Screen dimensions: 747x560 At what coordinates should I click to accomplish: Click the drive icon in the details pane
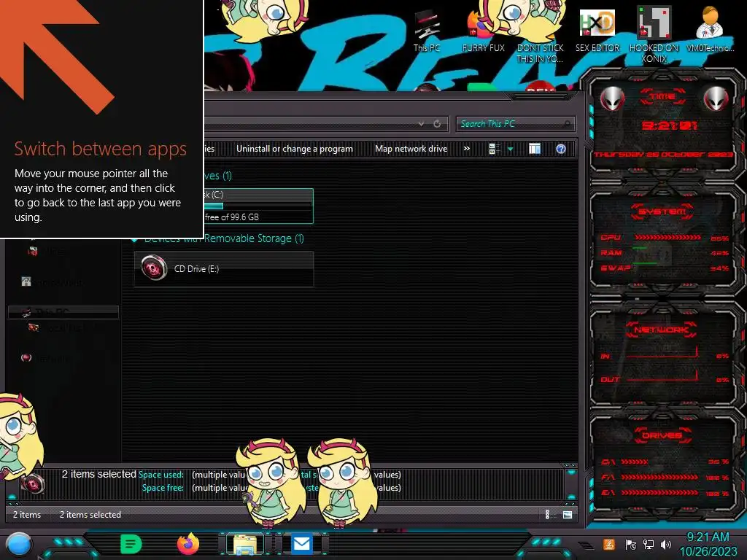point(34,485)
